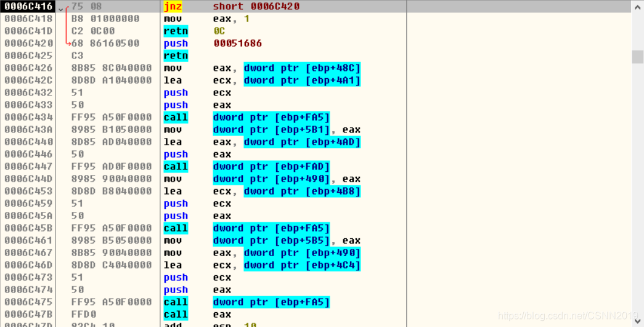The width and height of the screenshot is (644, 327).
Task: Select address 0006C45A
Action: click(x=28, y=216)
